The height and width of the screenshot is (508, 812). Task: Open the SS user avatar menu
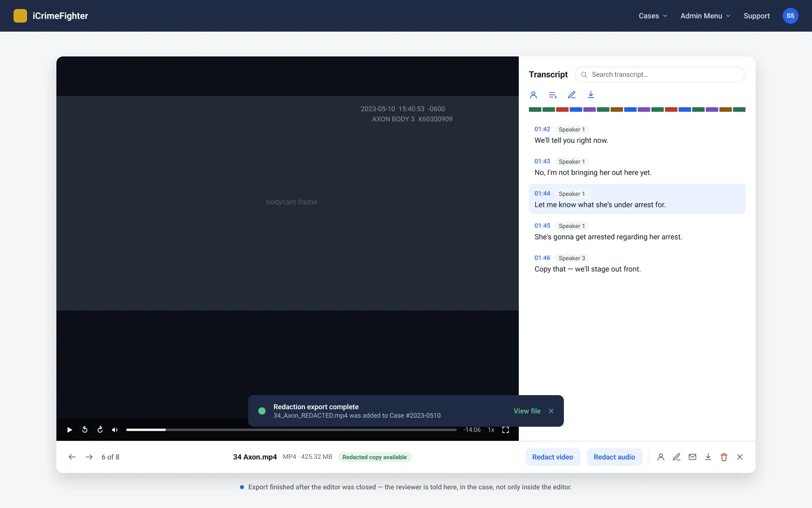[x=791, y=16]
